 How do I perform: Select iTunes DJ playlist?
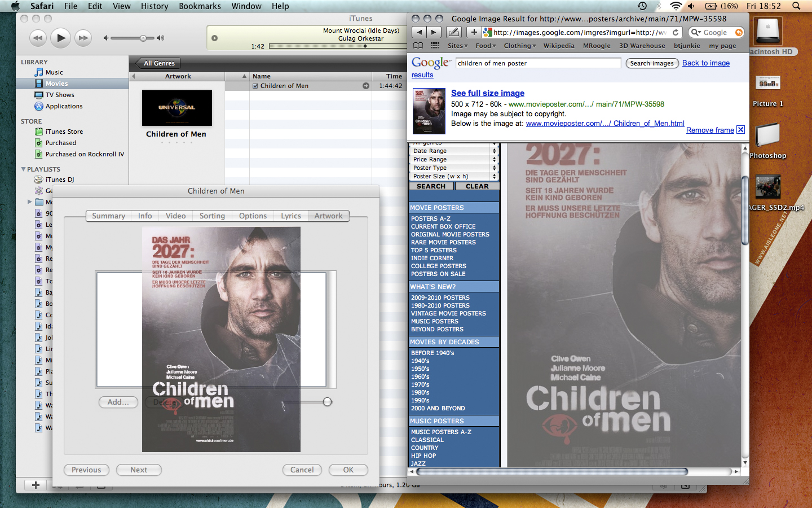(59, 179)
